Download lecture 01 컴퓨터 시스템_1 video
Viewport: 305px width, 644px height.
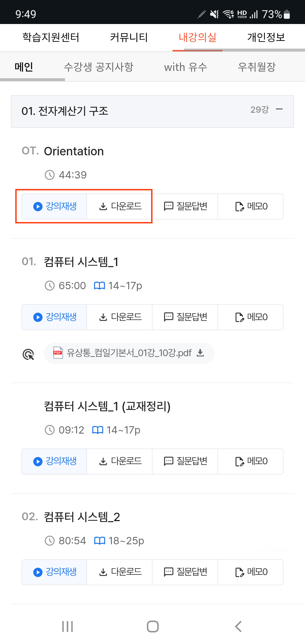[x=119, y=317]
